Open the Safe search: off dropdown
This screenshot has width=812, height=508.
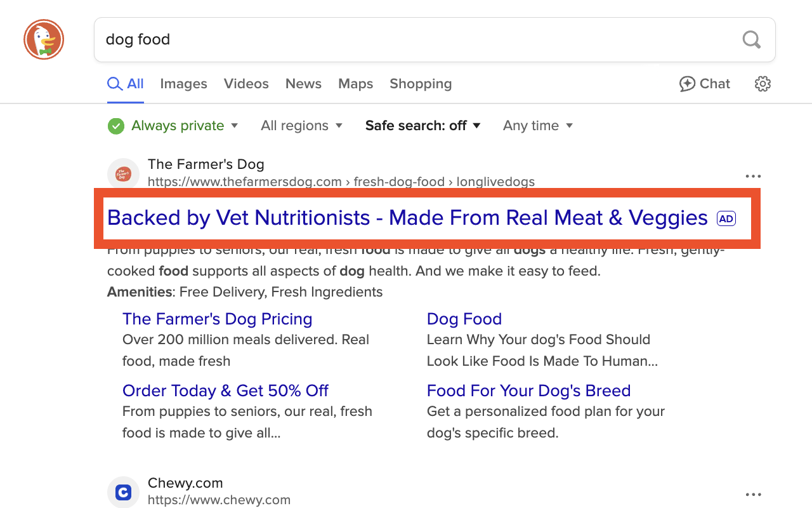point(422,126)
